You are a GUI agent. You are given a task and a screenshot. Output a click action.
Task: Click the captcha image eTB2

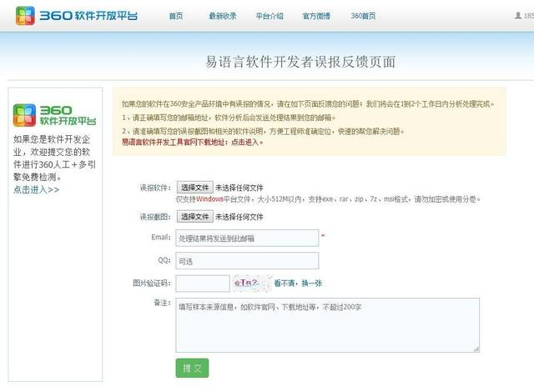(252, 283)
